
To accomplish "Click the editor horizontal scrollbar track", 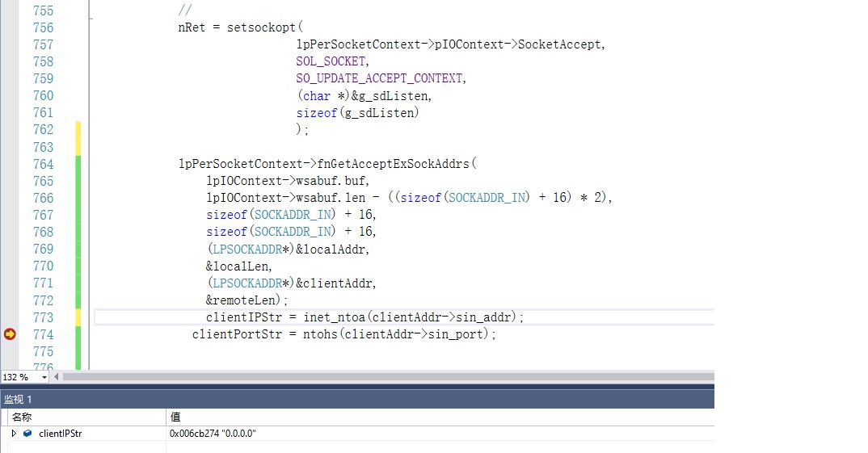I will [x=387, y=377].
